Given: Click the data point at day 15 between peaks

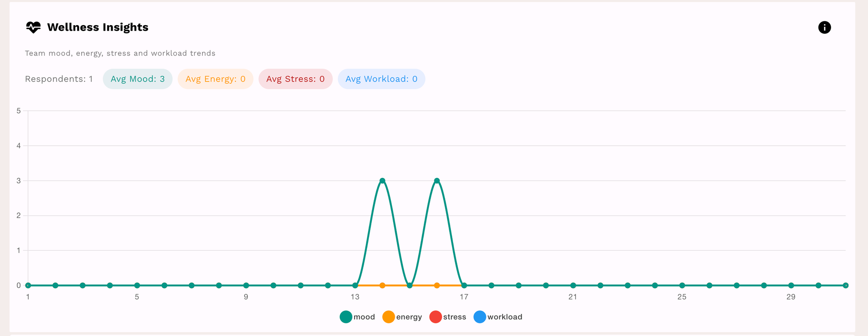Looking at the screenshot, I should (410, 285).
